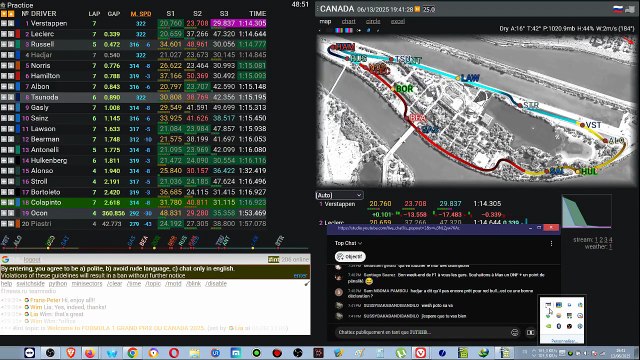Image resolution: width=640 pixels, height=360 pixels.
Task: Click the /clear chat command link
Action: click(x=115, y=284)
